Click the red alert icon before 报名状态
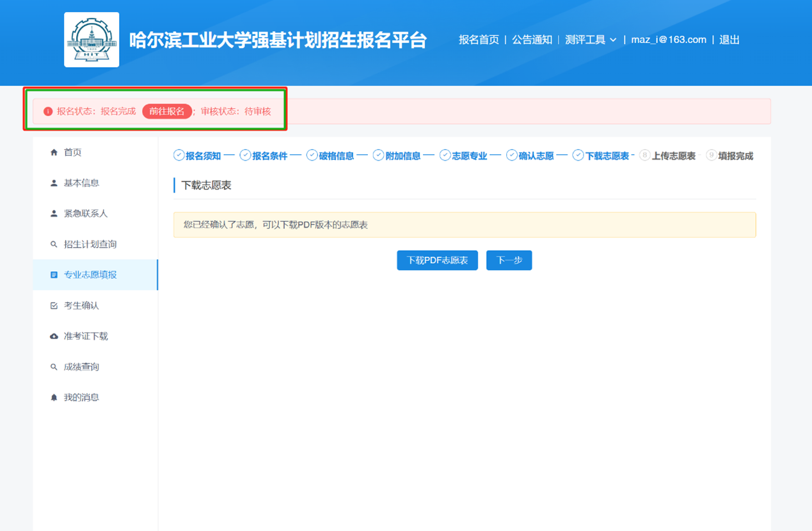This screenshot has height=531, width=812. [48, 111]
